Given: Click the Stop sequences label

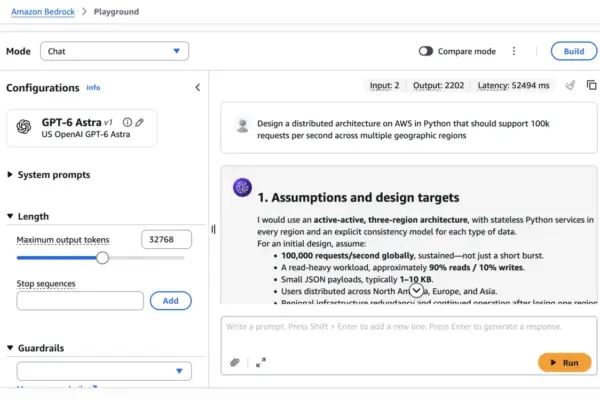Looking at the screenshot, I should (46, 284).
